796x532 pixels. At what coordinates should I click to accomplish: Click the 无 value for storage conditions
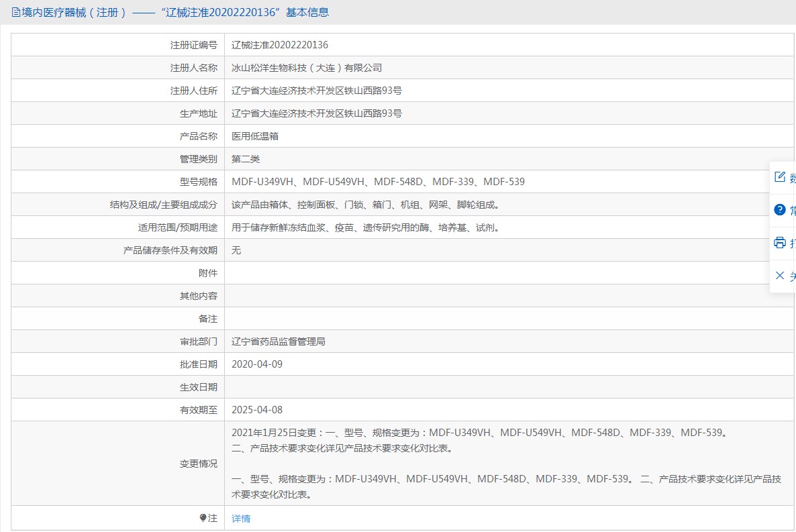236,250
